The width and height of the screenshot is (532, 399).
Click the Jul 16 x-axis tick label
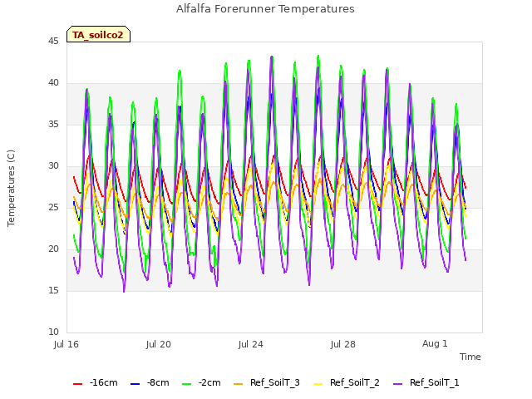pos(66,344)
